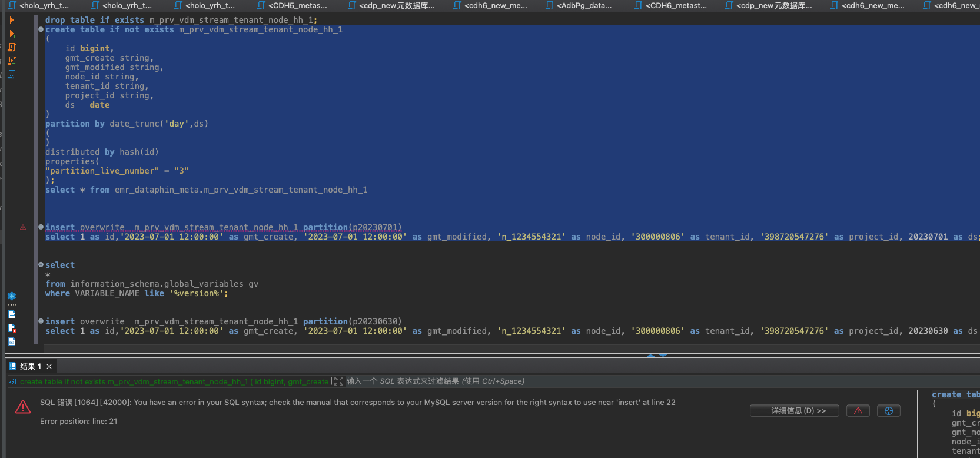Open the blue gear settings icon
This screenshot has height=458, width=980.
pyautogui.click(x=12, y=296)
